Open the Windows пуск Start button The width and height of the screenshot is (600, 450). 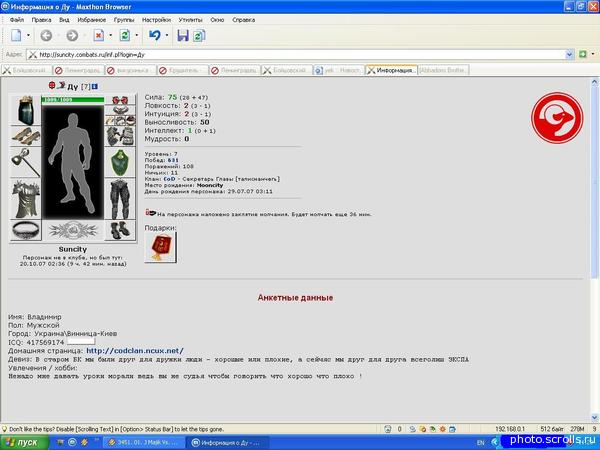click(x=24, y=443)
